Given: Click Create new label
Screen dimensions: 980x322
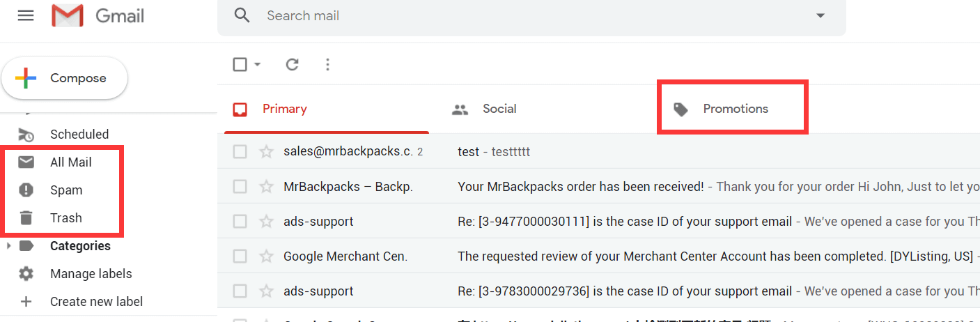Looking at the screenshot, I should (x=97, y=302).
